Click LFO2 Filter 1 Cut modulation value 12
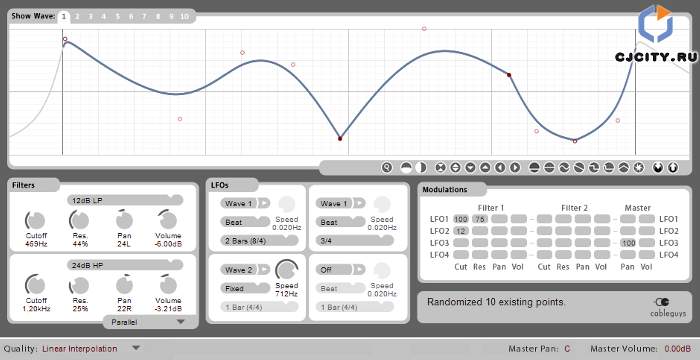The width and height of the screenshot is (700, 360). click(461, 231)
